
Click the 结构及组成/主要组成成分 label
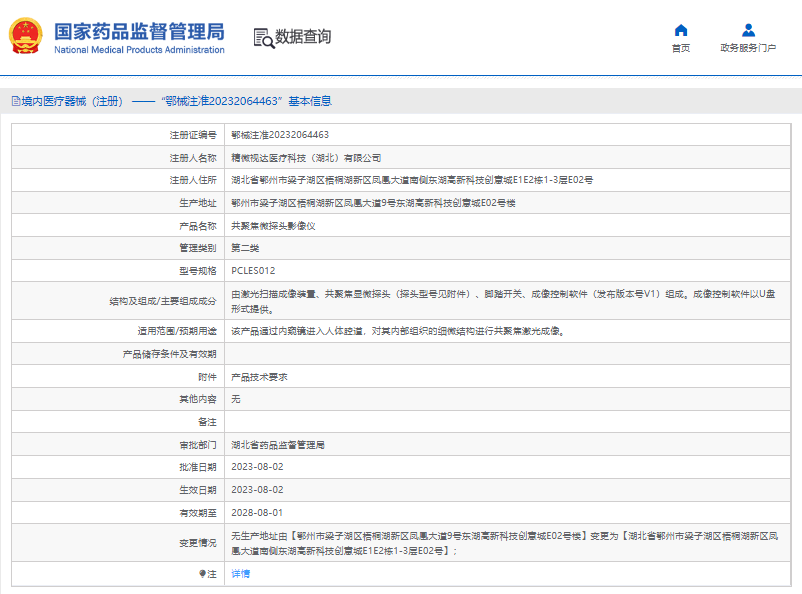pyautogui.click(x=163, y=301)
